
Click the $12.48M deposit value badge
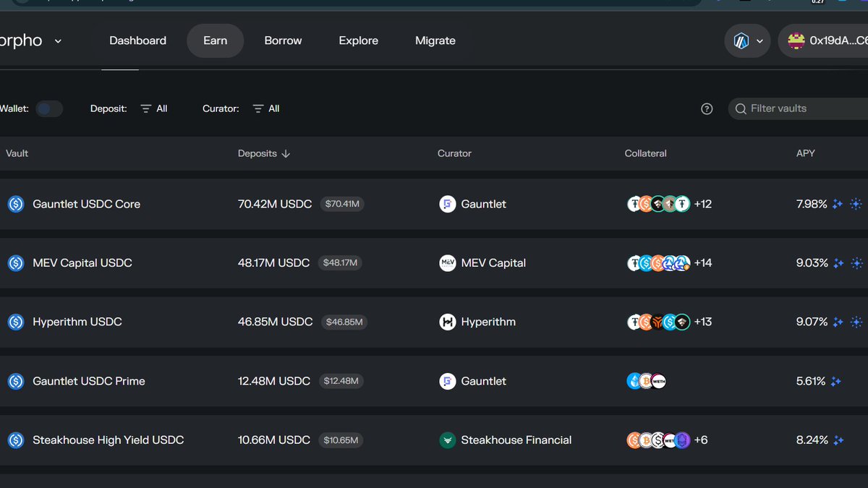coord(341,381)
